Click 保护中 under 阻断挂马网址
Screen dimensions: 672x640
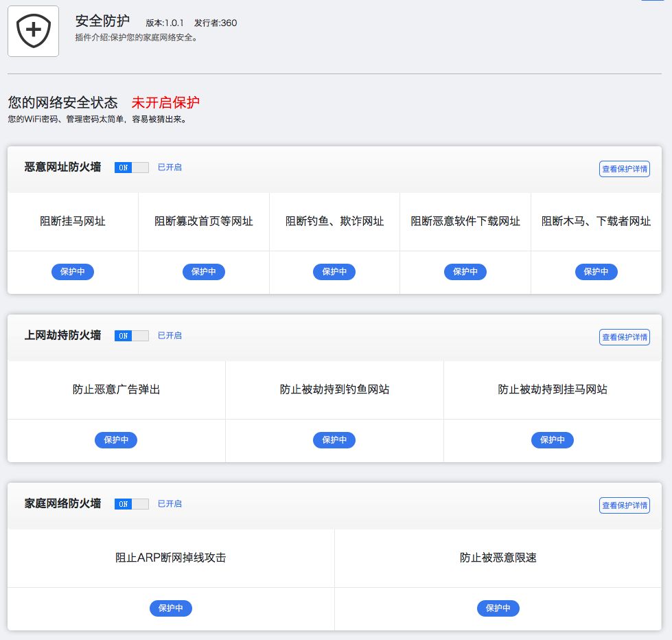(x=73, y=272)
